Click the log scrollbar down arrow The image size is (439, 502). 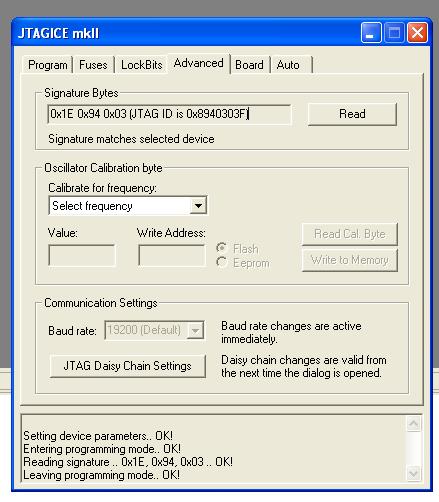click(x=414, y=473)
